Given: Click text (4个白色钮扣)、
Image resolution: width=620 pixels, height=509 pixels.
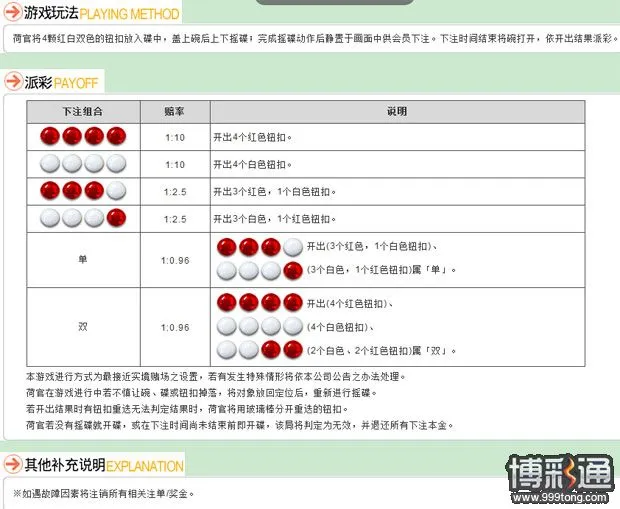Looking at the screenshot, I should [340, 327].
